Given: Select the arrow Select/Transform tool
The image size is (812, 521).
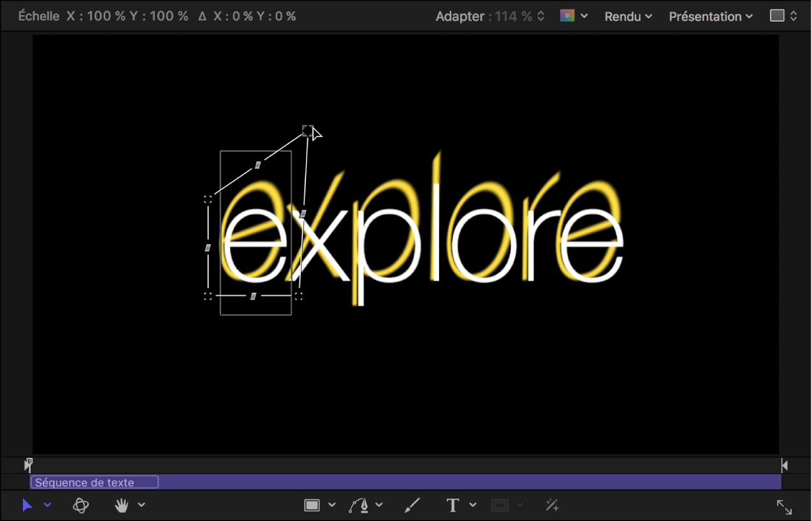Looking at the screenshot, I should pos(27,505).
